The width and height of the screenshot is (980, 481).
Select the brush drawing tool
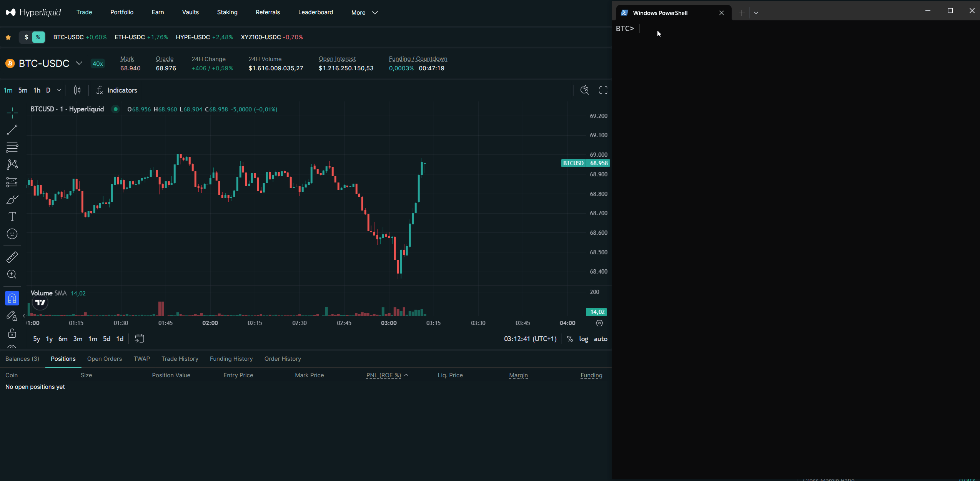pyautogui.click(x=12, y=199)
